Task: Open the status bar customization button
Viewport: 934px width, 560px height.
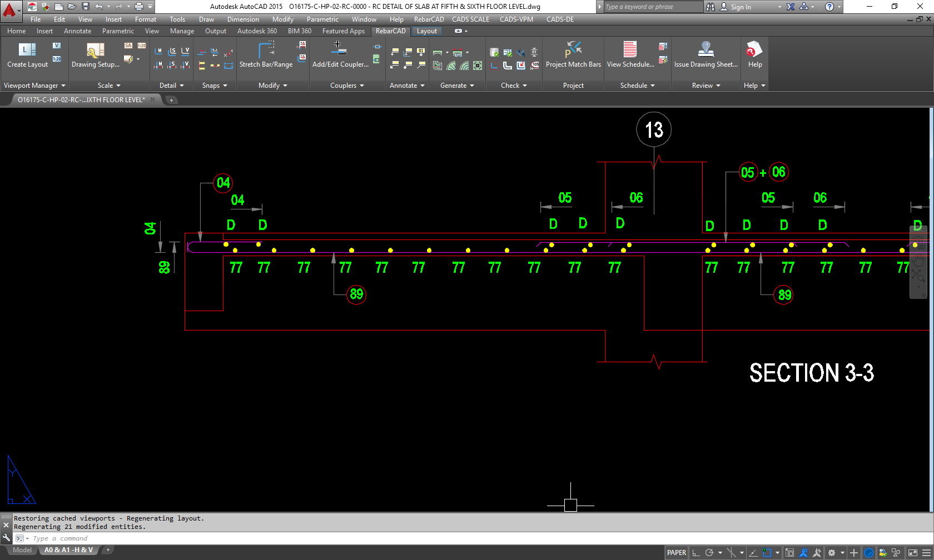Action: point(926,552)
